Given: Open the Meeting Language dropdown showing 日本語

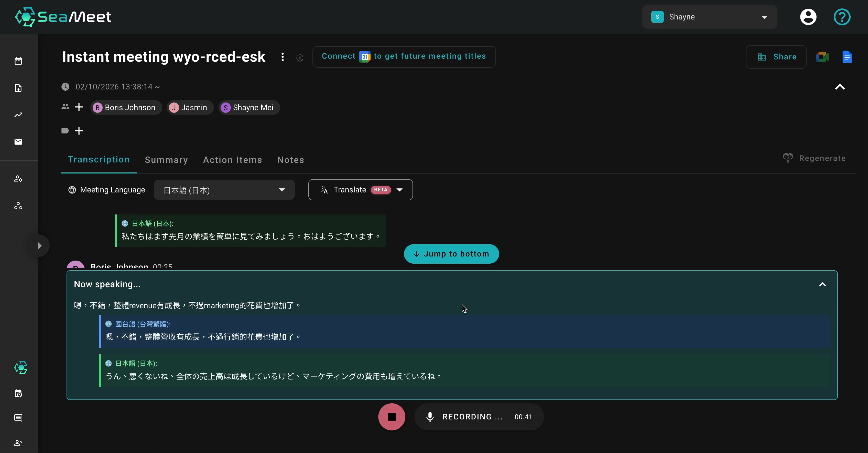Looking at the screenshot, I should [x=224, y=190].
